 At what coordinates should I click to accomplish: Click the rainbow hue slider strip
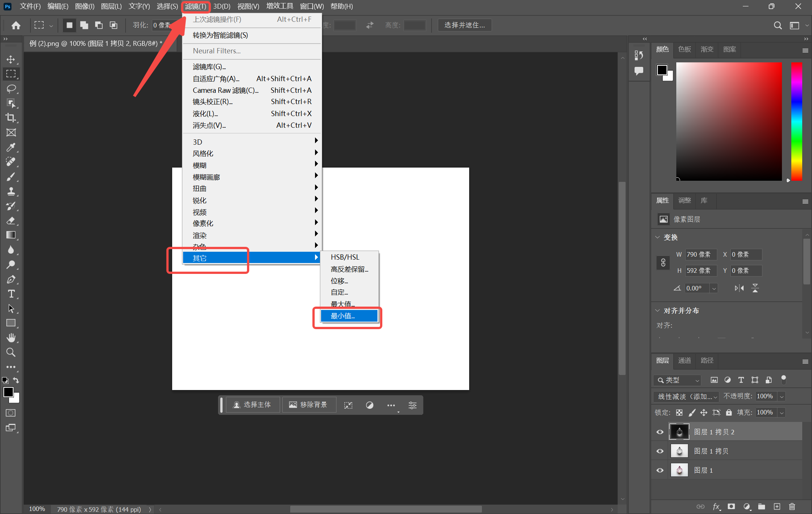coord(796,121)
